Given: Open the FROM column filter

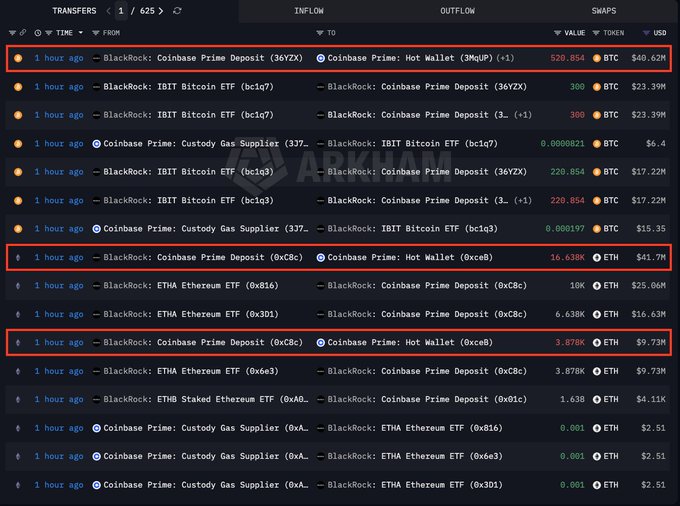Looking at the screenshot, I should (x=96, y=33).
